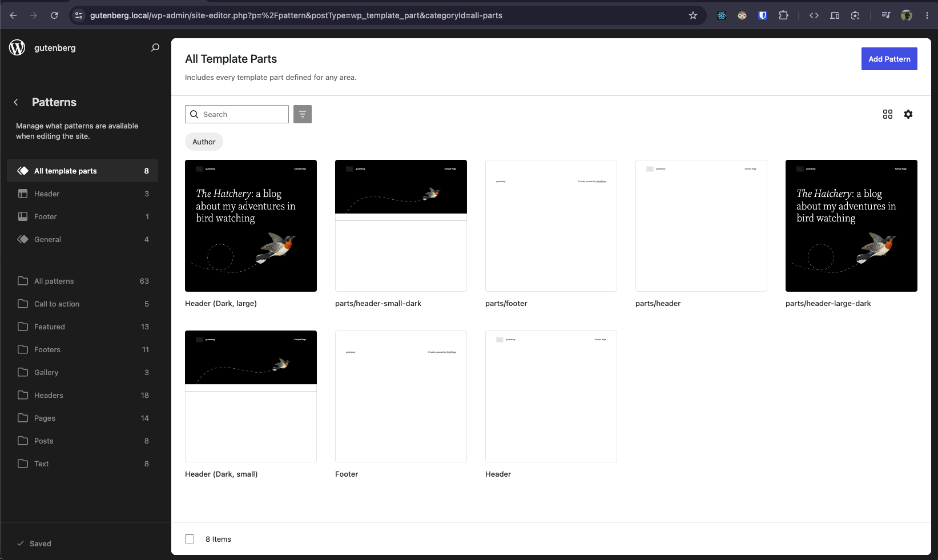938x560 pixels.
Task: Open the Pages category with 14 items
Action: (82, 418)
